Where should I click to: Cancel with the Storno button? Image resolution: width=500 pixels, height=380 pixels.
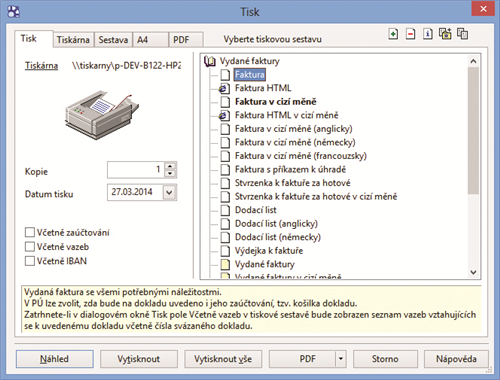click(x=385, y=359)
